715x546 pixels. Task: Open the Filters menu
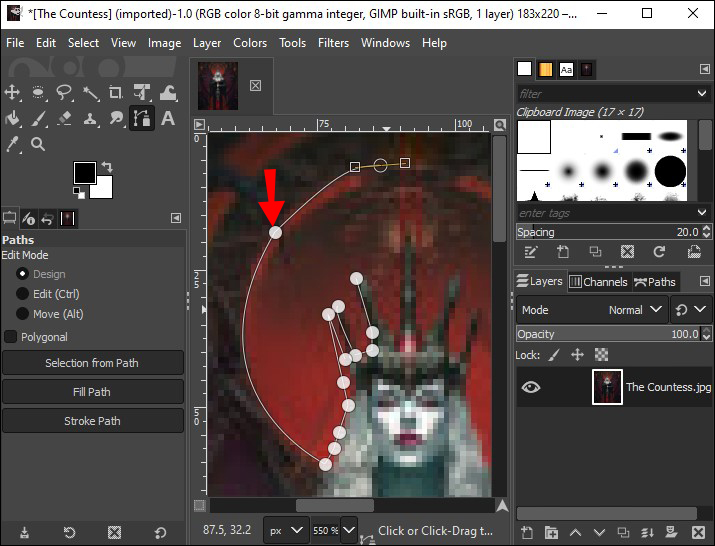point(333,43)
